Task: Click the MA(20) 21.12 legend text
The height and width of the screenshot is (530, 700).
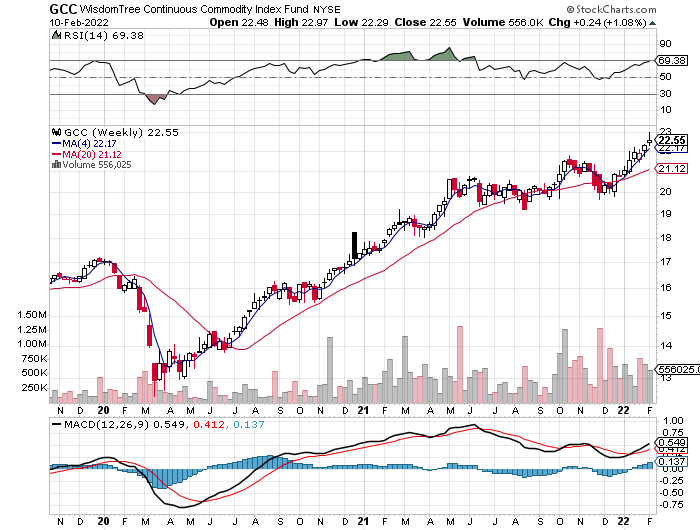Action: tap(92, 154)
